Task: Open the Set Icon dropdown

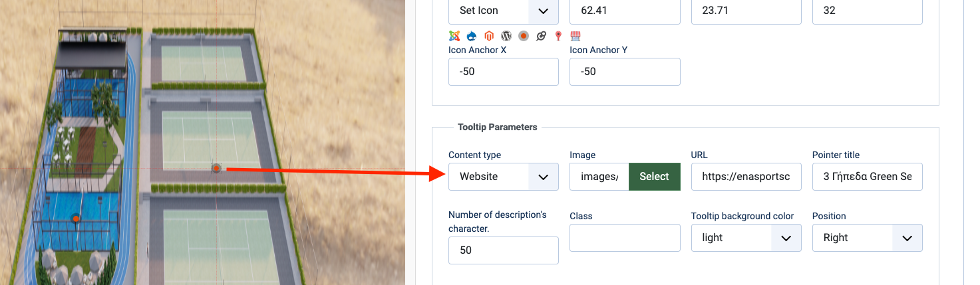Action: click(x=503, y=11)
